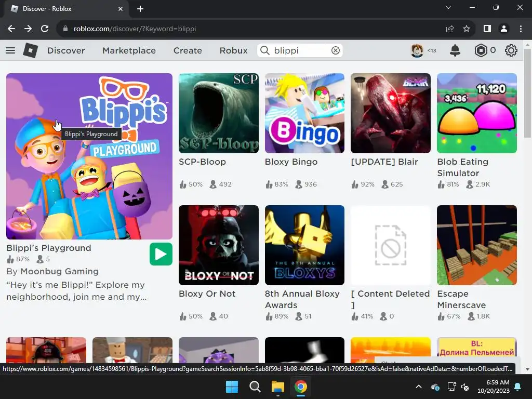This screenshot has width=532, height=399.
Task: Click the muted volume tray icon
Action: 465,387
